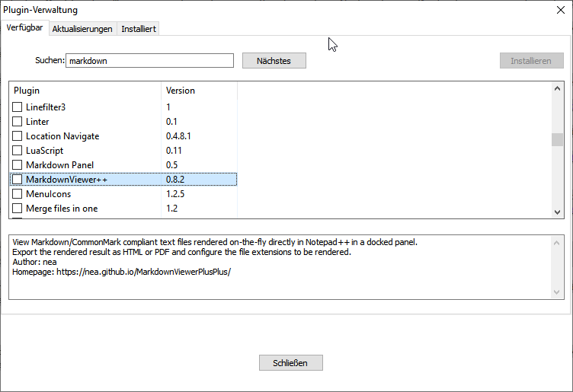Click the Nächstes search button
This screenshot has height=392, width=573.
[274, 61]
